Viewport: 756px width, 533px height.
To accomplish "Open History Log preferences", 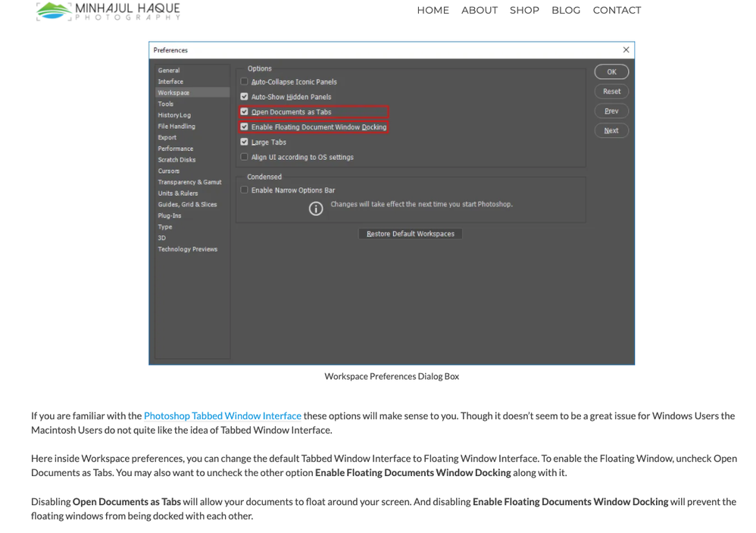I will (x=174, y=115).
